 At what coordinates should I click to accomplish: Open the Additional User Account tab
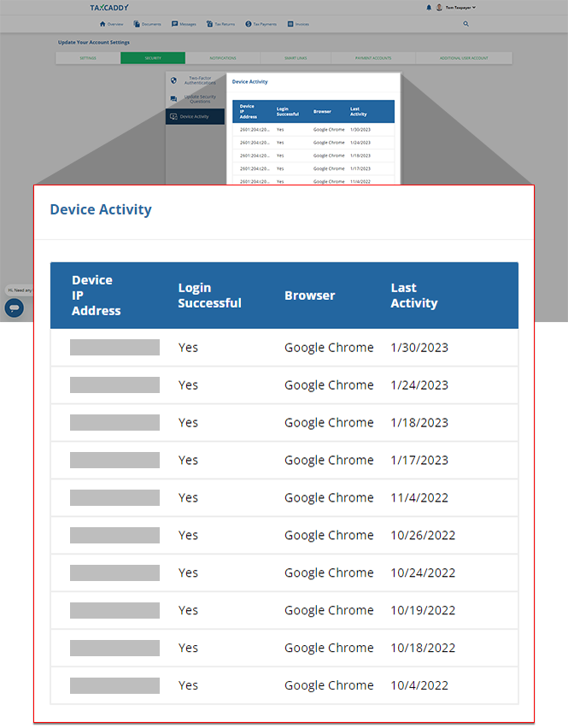click(464, 58)
